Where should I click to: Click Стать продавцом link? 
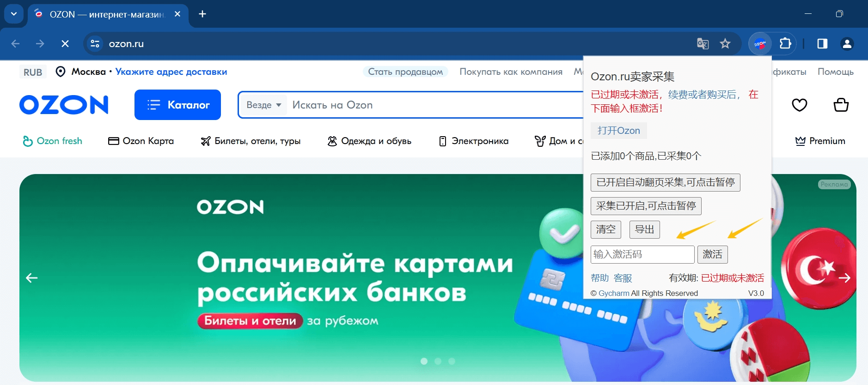pos(405,72)
